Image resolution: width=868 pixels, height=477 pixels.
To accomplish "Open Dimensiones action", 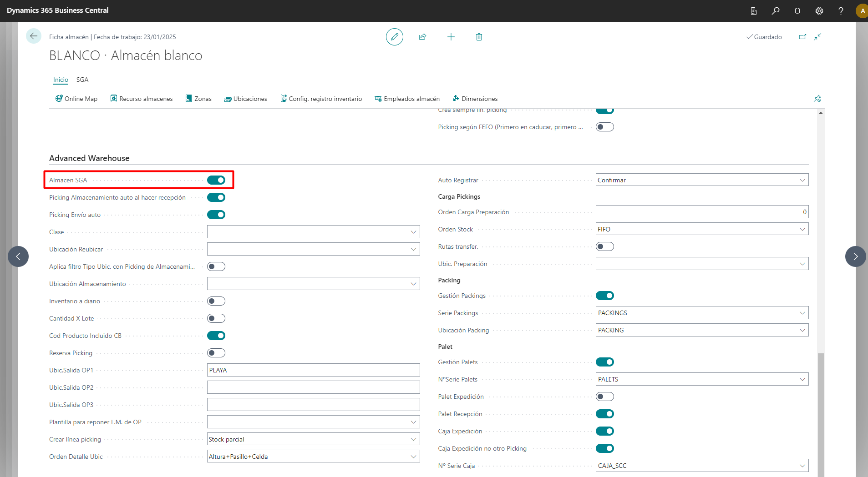I will [x=475, y=99].
